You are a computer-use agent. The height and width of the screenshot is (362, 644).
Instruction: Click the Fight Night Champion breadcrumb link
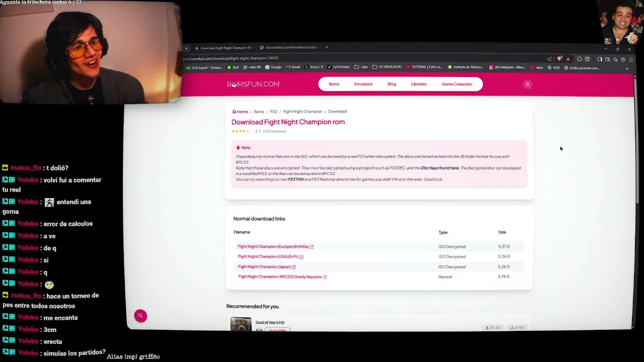(x=302, y=112)
